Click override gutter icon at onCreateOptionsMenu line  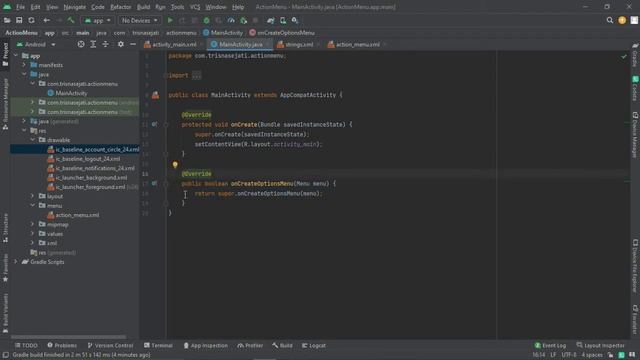tap(154, 184)
